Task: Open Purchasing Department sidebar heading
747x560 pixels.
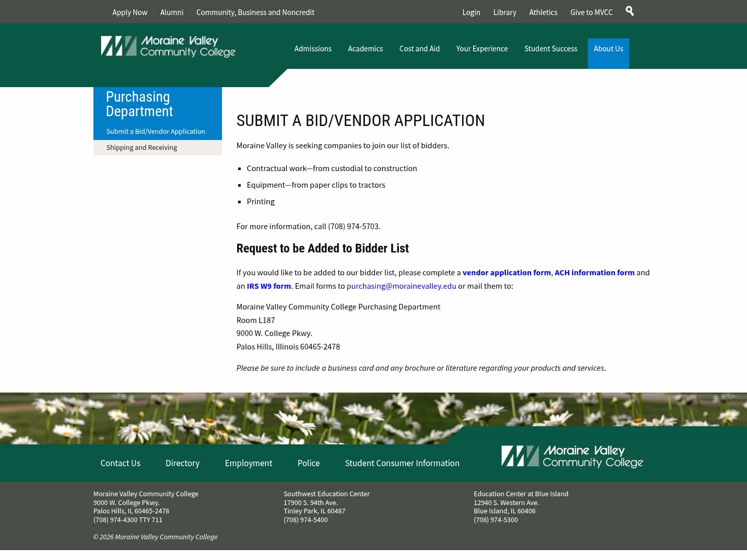Action: point(139,104)
